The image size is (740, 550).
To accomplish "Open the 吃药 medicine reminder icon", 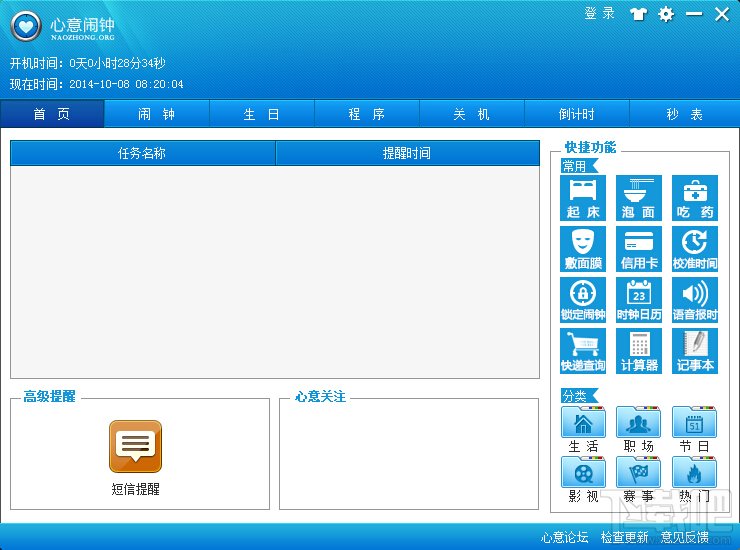I will point(695,198).
